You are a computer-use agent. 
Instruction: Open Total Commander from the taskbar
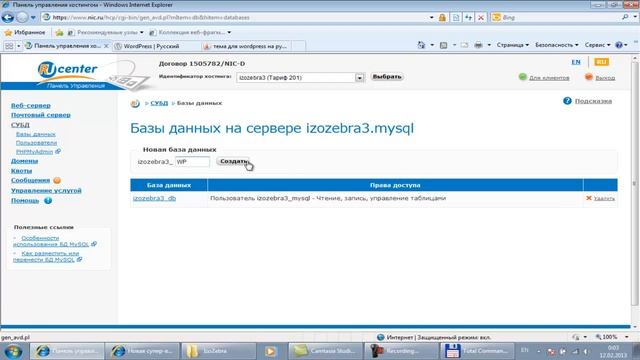pyautogui.click(x=476, y=351)
